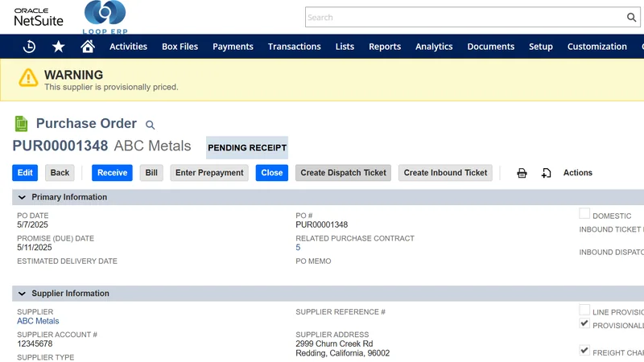644x362 pixels.
Task: Open the Shortcuts star icon
Action: pos(58,47)
